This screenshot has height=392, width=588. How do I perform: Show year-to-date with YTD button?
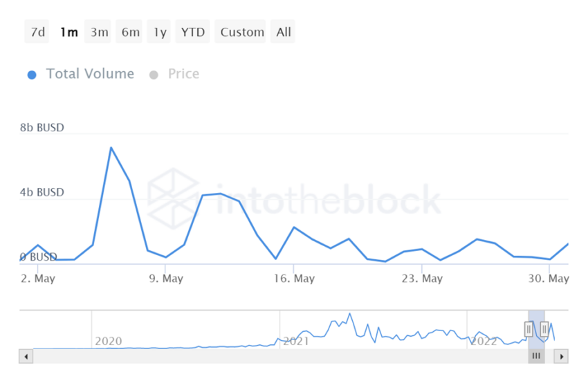pos(193,32)
